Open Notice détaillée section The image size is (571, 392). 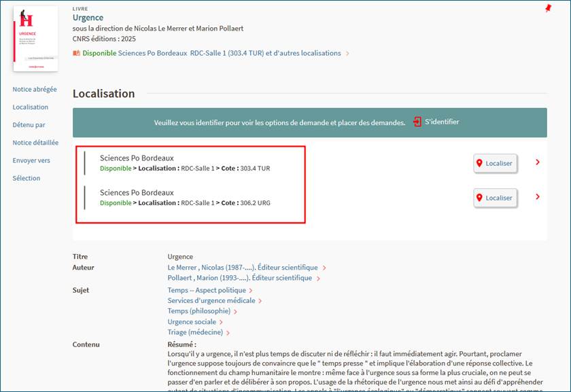coord(35,143)
